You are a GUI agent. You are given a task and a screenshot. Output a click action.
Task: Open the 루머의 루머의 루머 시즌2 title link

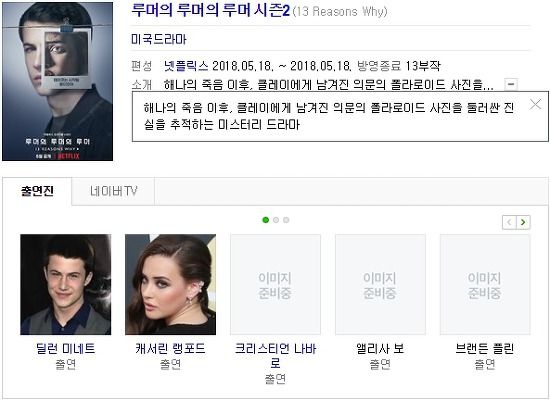tap(210, 10)
